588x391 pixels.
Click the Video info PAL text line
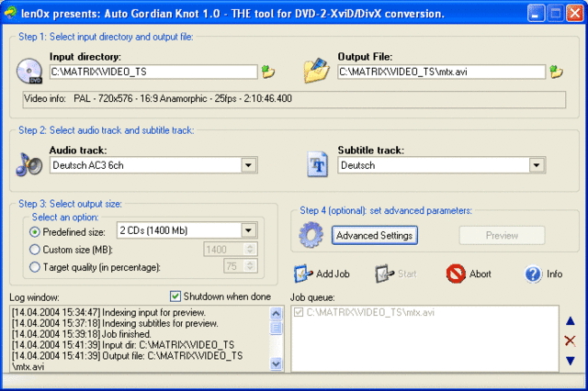pos(183,98)
